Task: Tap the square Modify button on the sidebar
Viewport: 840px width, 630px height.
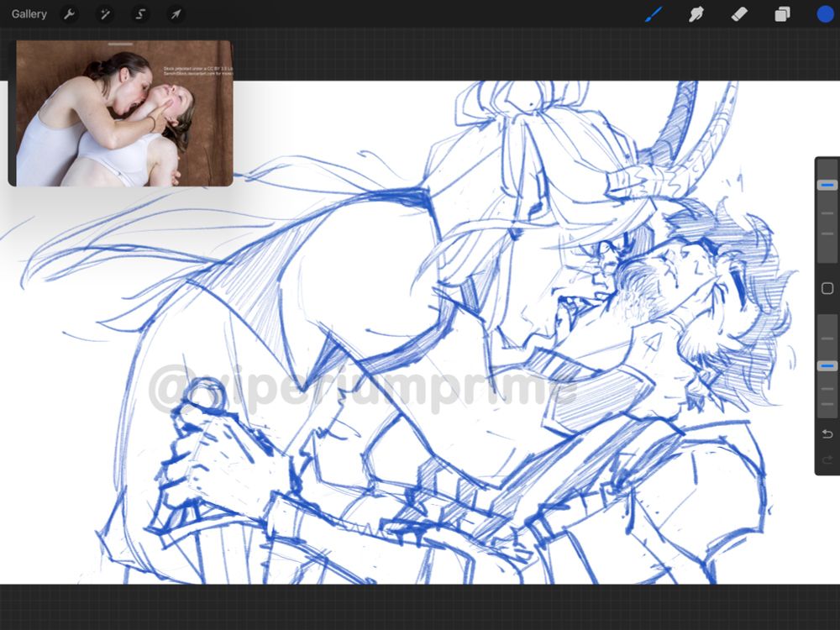Action: click(827, 288)
